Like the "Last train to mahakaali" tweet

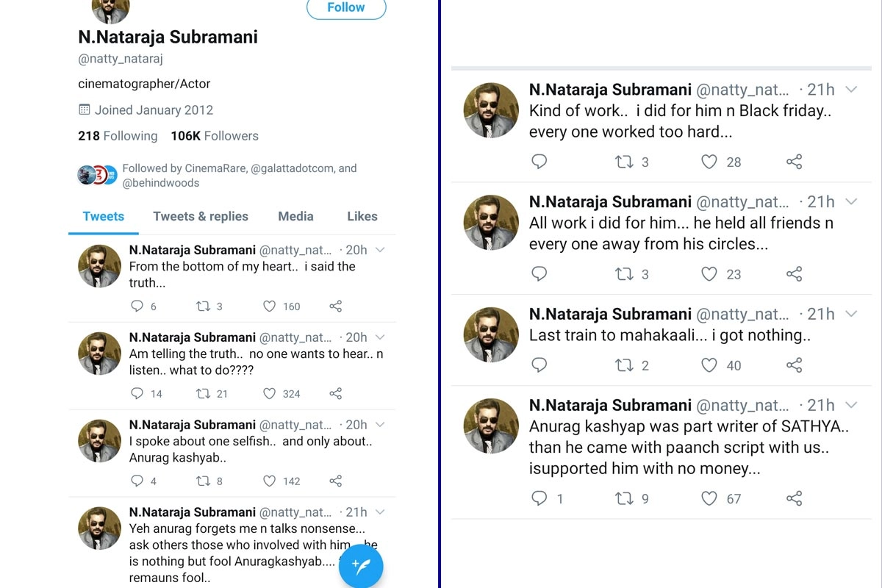[709, 365]
